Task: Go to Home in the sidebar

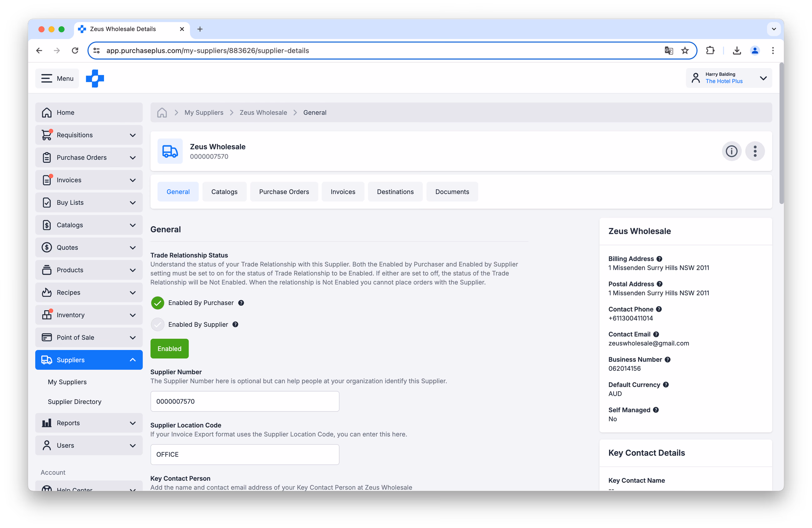Action: (89, 112)
